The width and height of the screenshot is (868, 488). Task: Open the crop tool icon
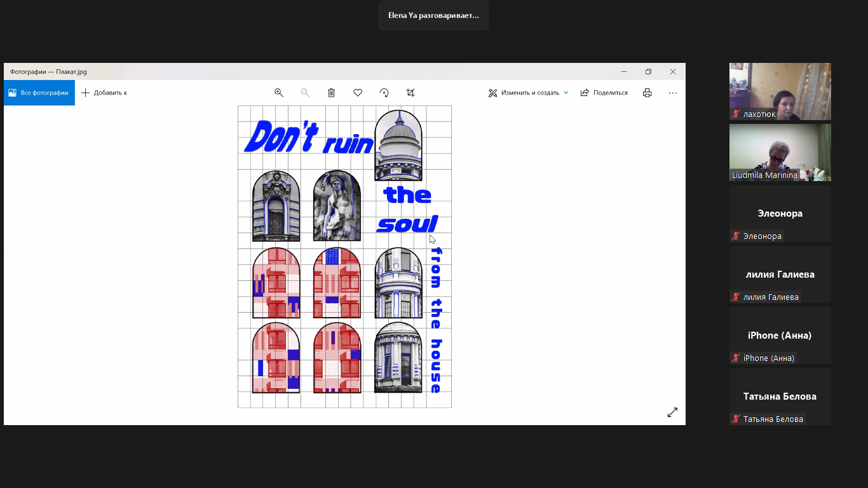point(410,93)
